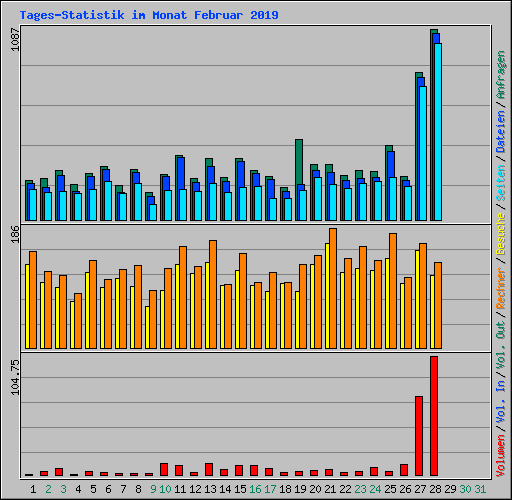Click the 'Rechner' legend label
Viewport: 512px width, 500px height.
tap(501, 288)
